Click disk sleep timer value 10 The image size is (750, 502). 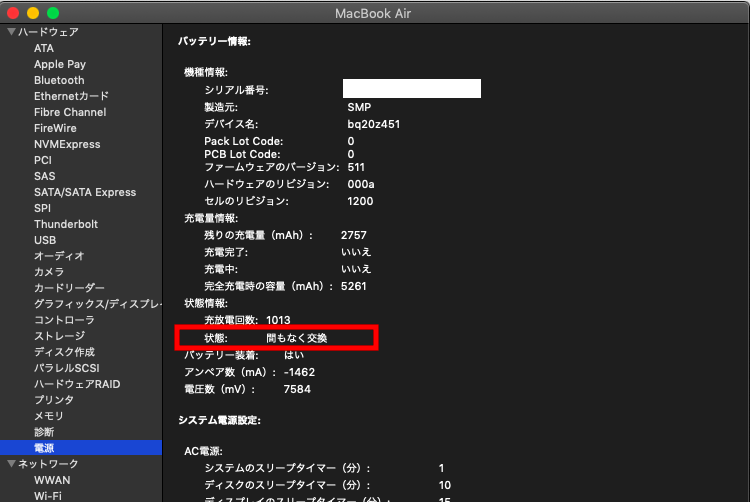[445, 485]
